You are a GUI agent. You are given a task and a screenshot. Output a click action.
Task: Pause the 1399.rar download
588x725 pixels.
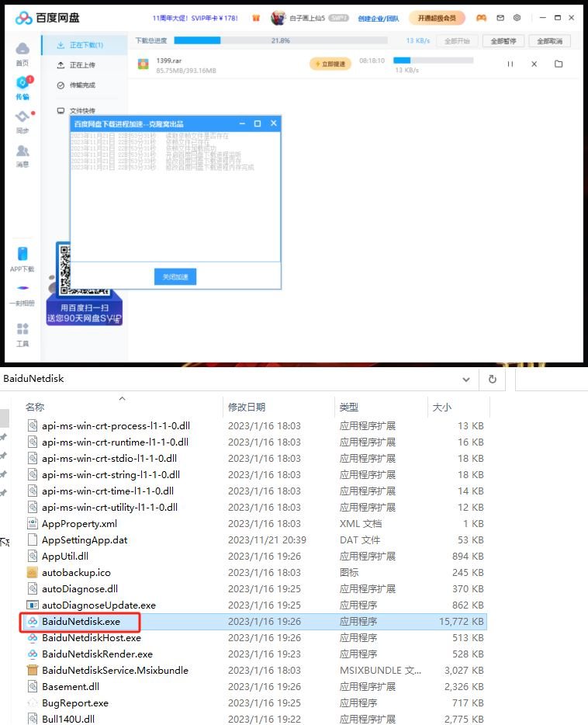click(510, 64)
